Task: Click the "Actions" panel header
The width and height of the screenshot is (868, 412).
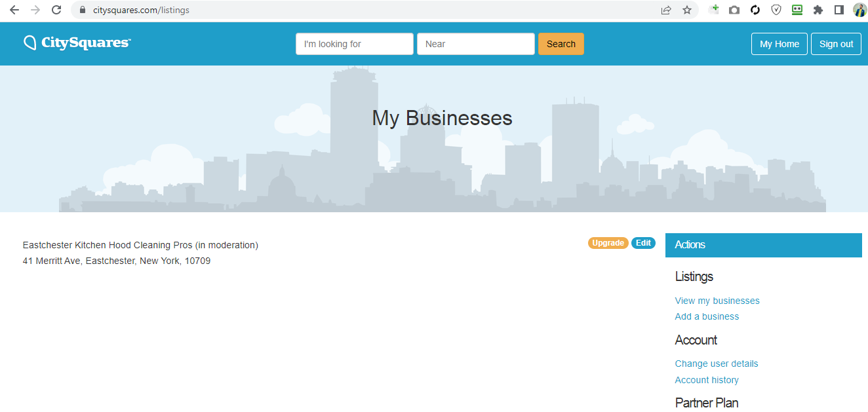Action: (764, 245)
